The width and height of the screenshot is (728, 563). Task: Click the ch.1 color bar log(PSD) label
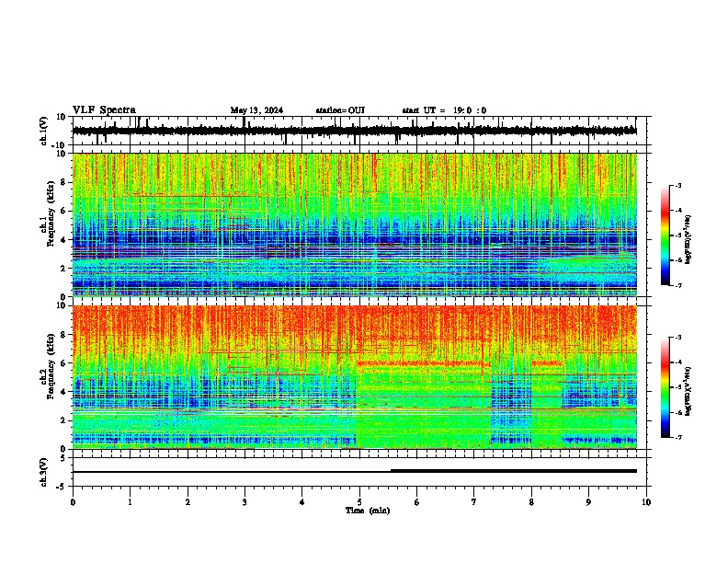click(x=688, y=240)
